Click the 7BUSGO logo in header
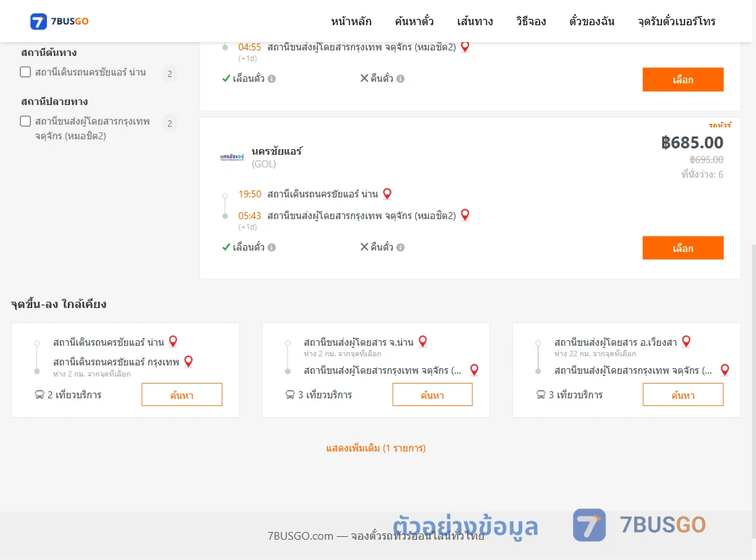The width and height of the screenshot is (756, 560). click(59, 21)
